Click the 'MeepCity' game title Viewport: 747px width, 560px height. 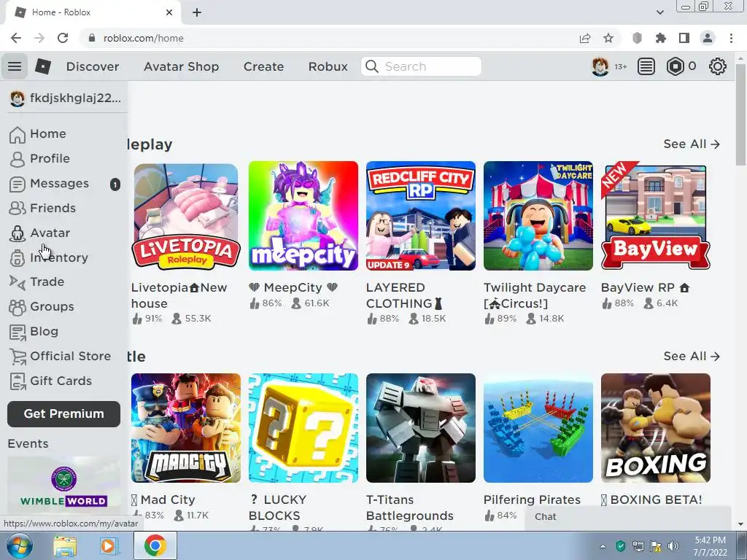coord(293,287)
